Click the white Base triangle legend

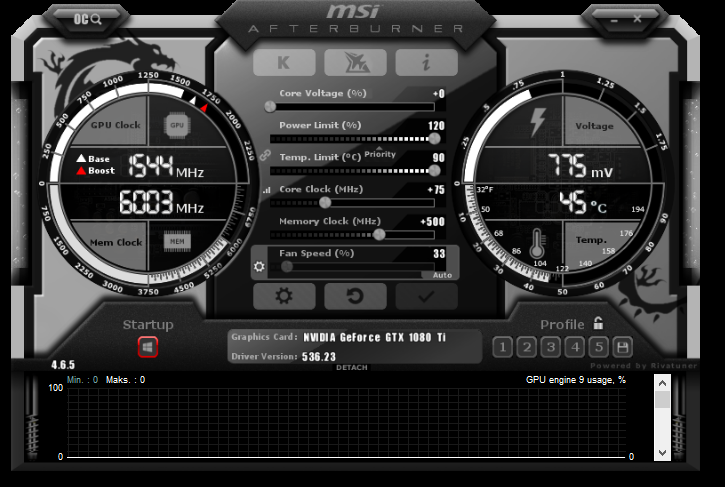click(x=81, y=159)
